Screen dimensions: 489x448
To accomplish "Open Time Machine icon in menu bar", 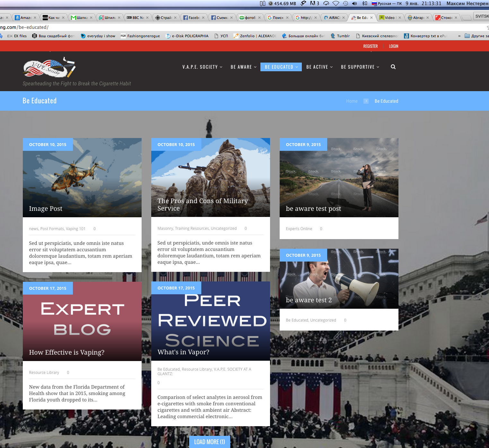I will click(345, 4).
